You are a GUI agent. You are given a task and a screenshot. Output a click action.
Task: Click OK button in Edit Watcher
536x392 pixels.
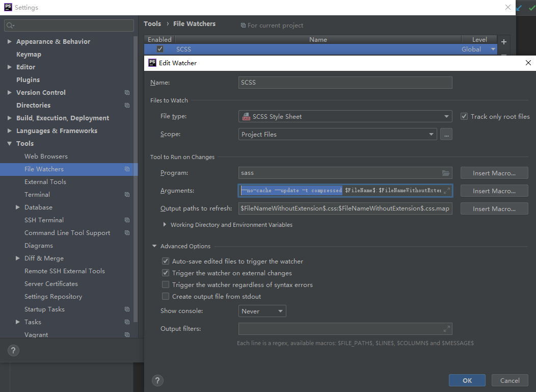click(467, 380)
